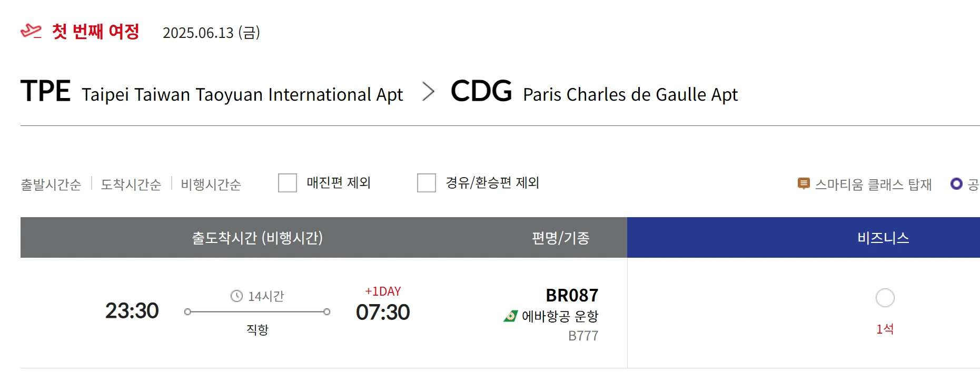This screenshot has width=980, height=380.
Task: Click the departure dot on flight line
Action: coord(187,312)
